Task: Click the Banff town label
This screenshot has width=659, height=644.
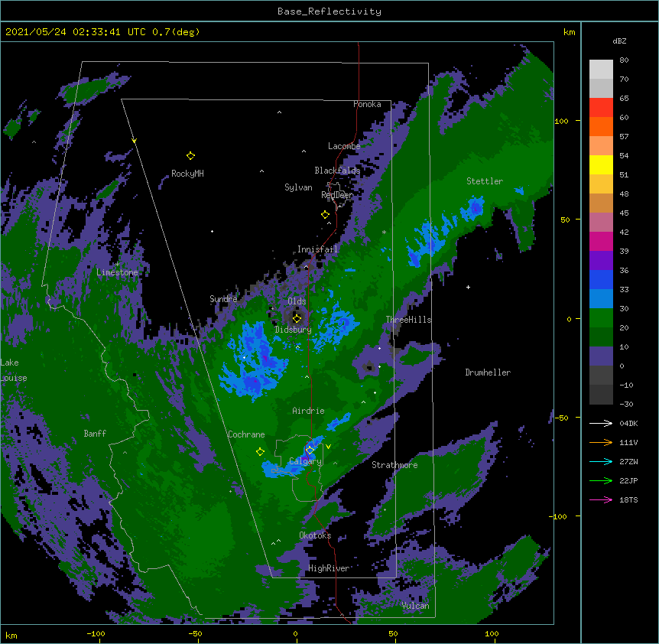Action: click(x=95, y=434)
